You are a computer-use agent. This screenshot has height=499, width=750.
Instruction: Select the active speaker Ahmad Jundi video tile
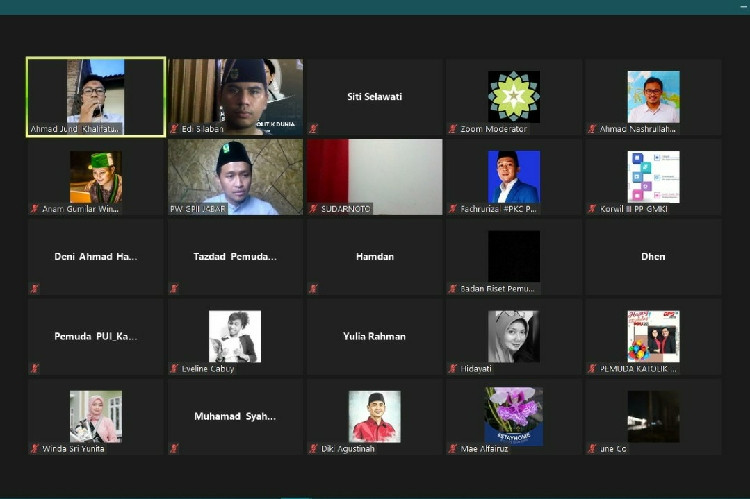(95, 96)
